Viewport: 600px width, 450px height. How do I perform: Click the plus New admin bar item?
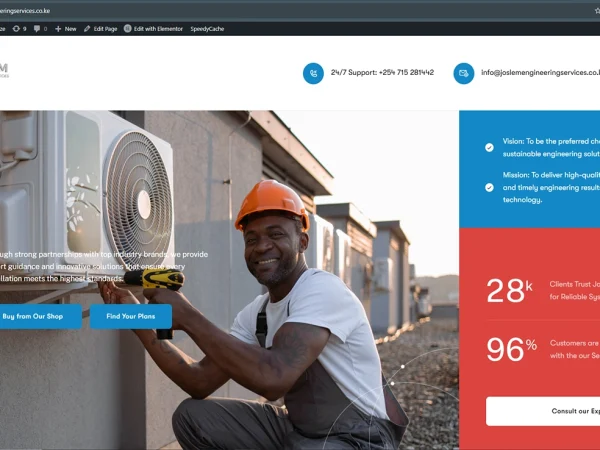tap(65, 29)
